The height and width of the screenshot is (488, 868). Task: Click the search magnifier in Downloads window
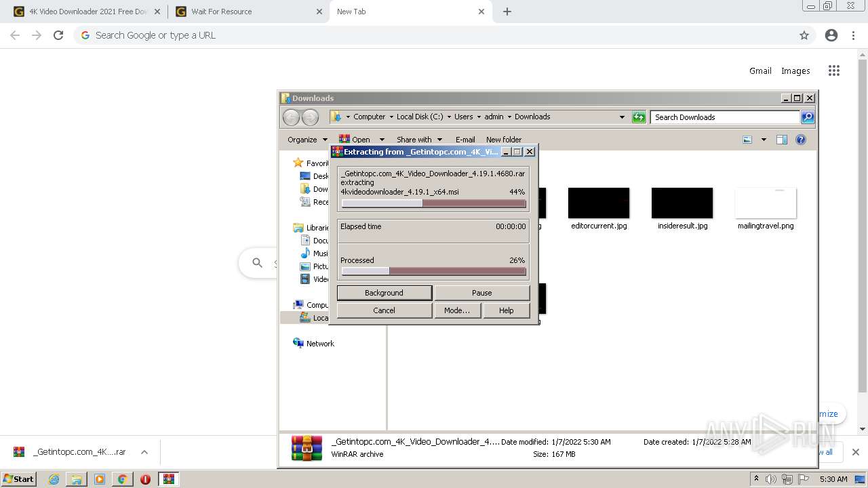tap(808, 117)
